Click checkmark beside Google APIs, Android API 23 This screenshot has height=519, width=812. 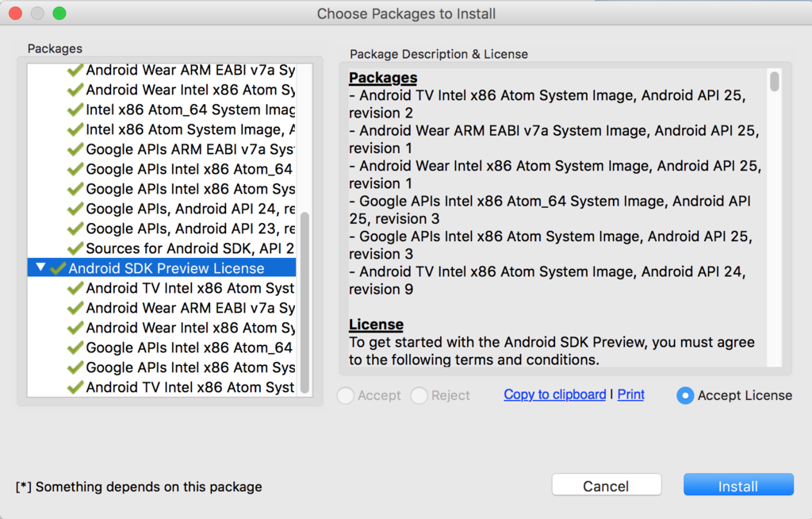coord(75,229)
